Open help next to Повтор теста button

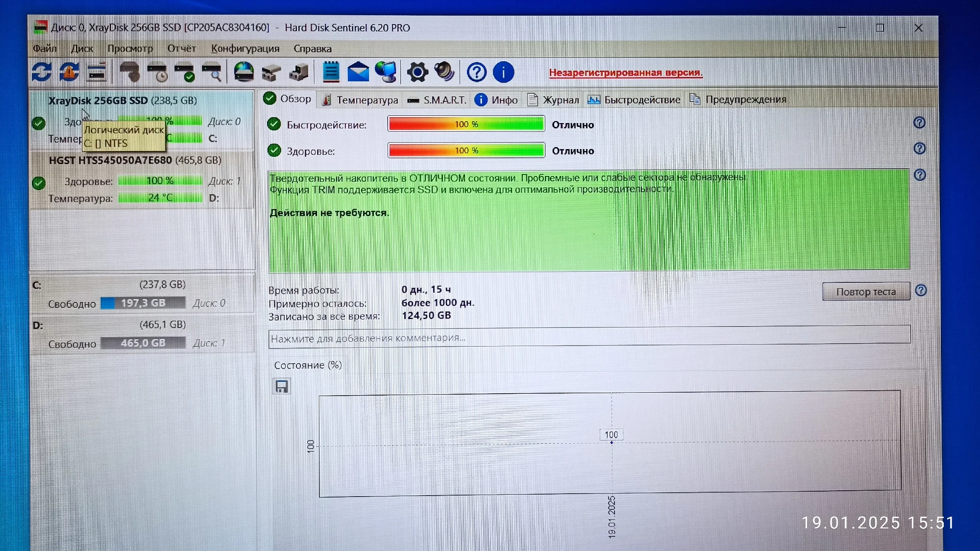tap(921, 291)
